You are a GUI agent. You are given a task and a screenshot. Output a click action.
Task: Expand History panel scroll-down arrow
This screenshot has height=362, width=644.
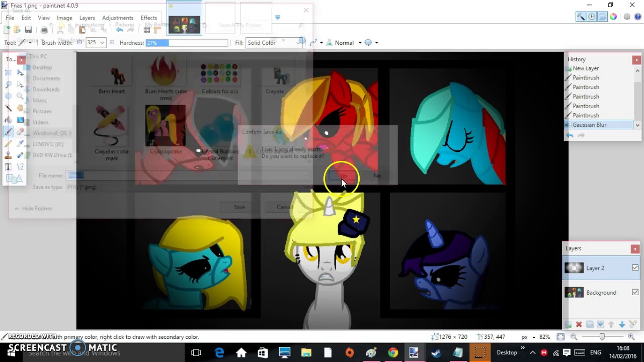point(637,125)
